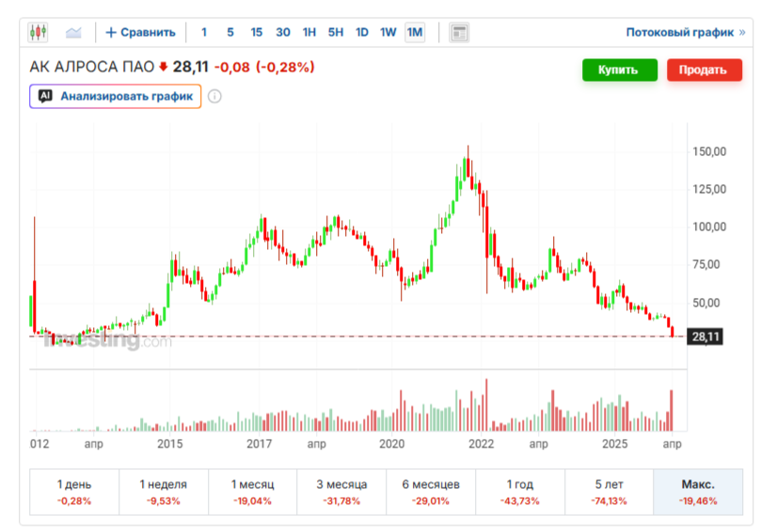This screenshot has height=532, width=761.
Task: Choose the 1W interval
Action: [x=388, y=33]
